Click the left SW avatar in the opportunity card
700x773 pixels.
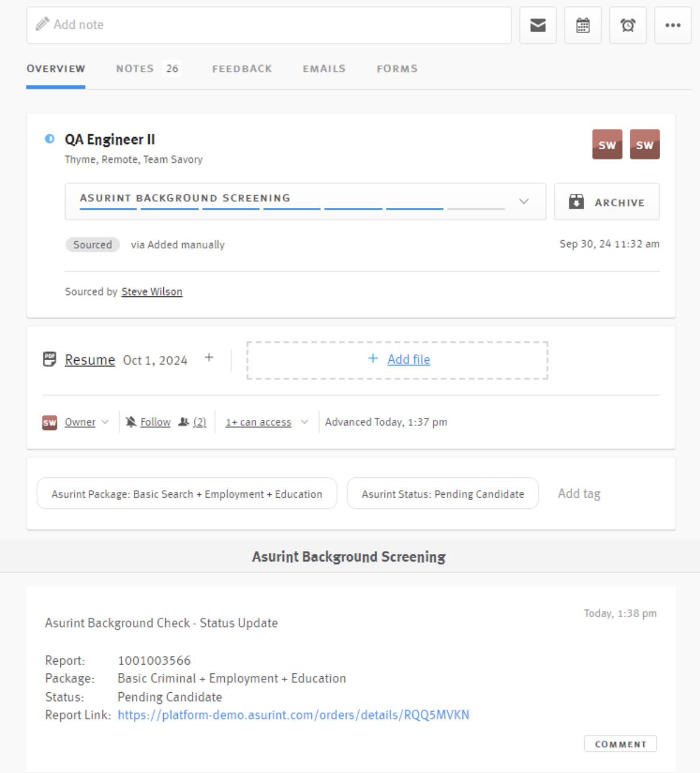click(x=608, y=144)
